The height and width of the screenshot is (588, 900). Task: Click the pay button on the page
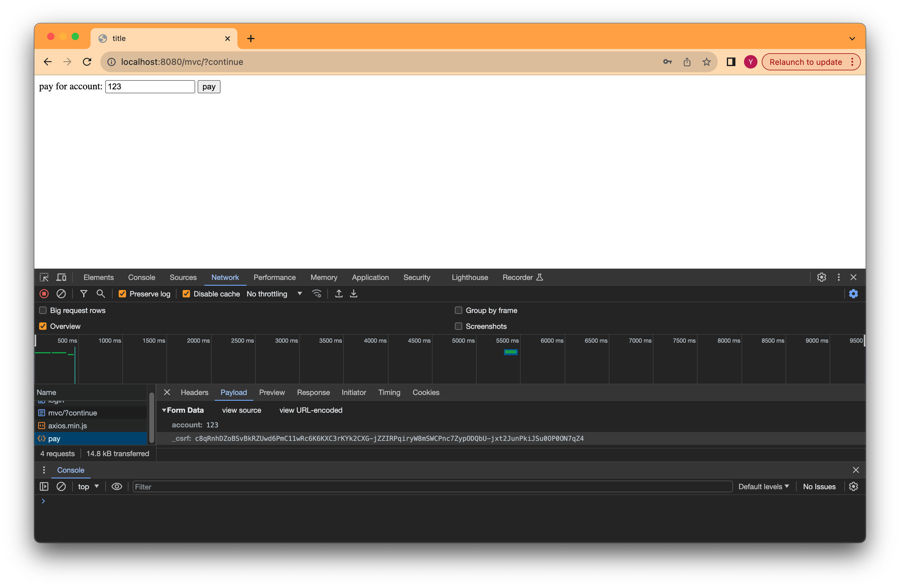click(208, 87)
